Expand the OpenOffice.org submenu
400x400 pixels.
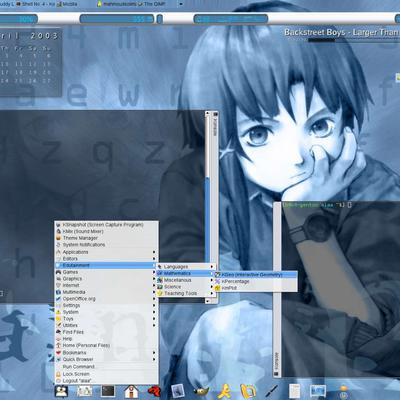click(x=106, y=299)
